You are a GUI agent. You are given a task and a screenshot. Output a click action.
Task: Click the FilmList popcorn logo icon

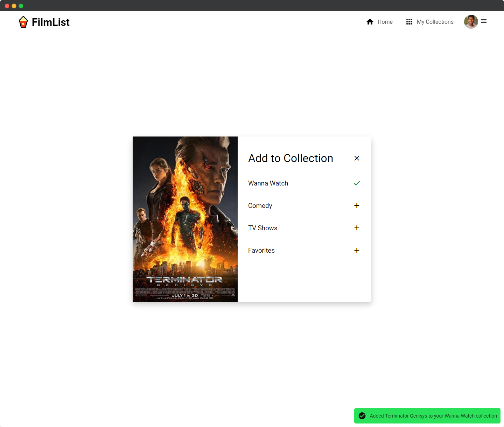point(23,22)
